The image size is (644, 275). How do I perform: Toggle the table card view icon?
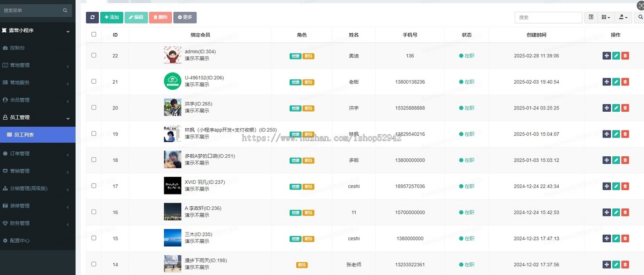(591, 17)
